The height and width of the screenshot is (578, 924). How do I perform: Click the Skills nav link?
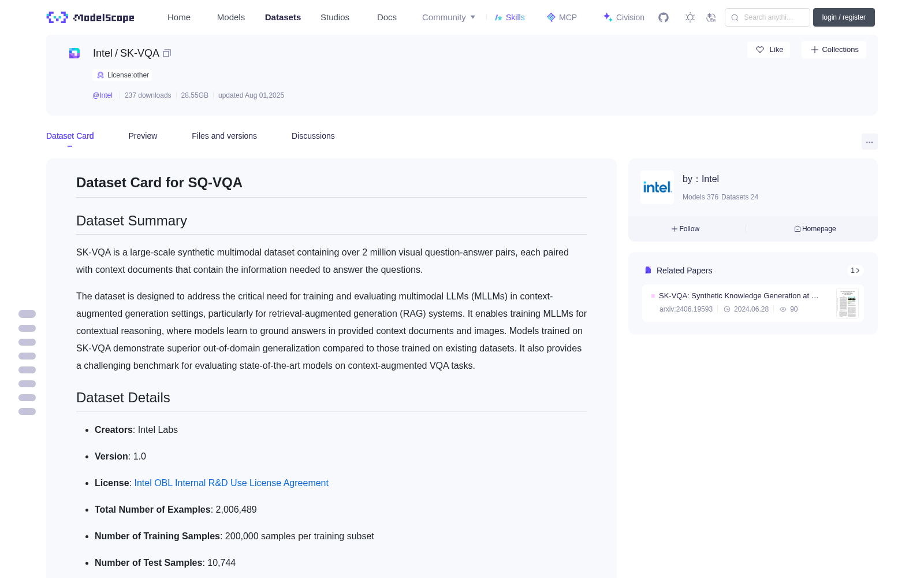coord(515,17)
